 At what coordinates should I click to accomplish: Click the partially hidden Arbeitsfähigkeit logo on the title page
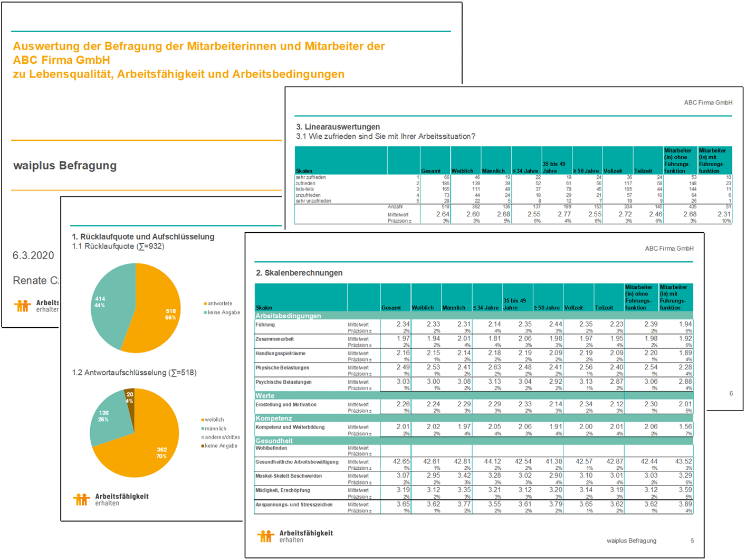tap(36, 306)
